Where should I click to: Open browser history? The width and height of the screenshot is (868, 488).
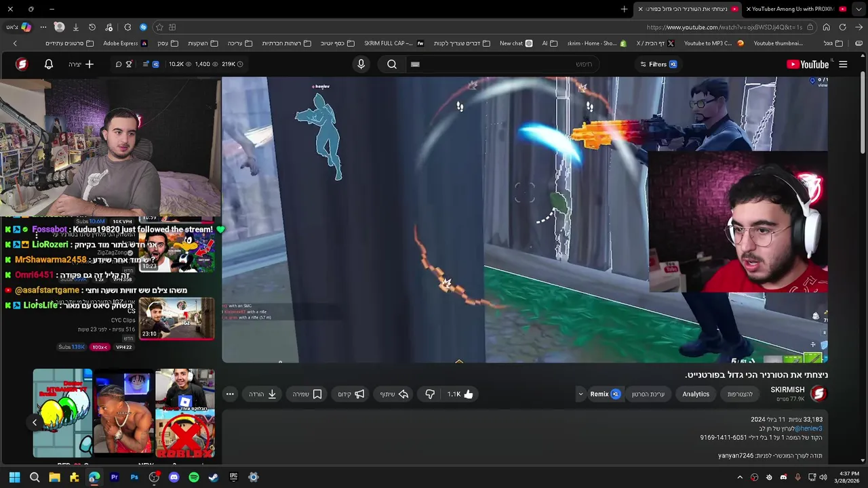[x=92, y=27]
